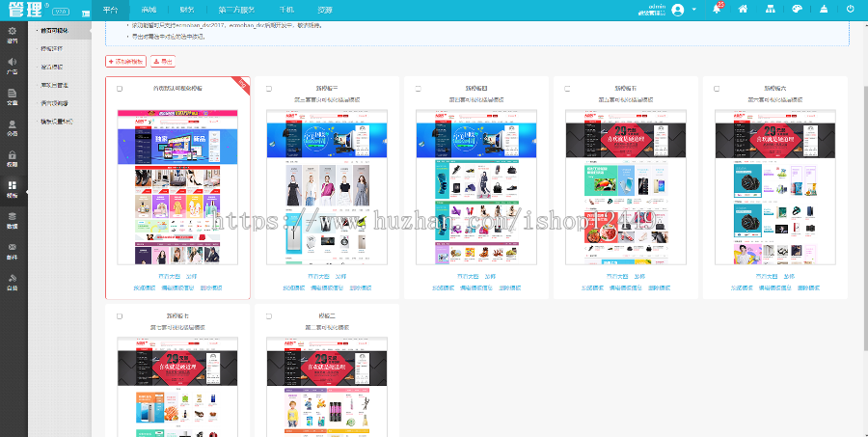868x437 pixels.
Task: Click 查看大图 under default template
Action: coord(169,276)
